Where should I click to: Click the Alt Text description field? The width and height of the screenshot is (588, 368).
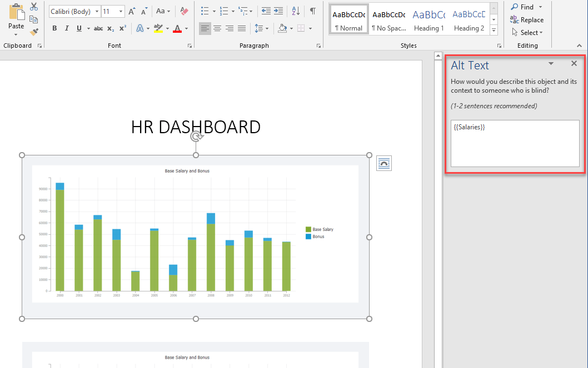[515, 143]
